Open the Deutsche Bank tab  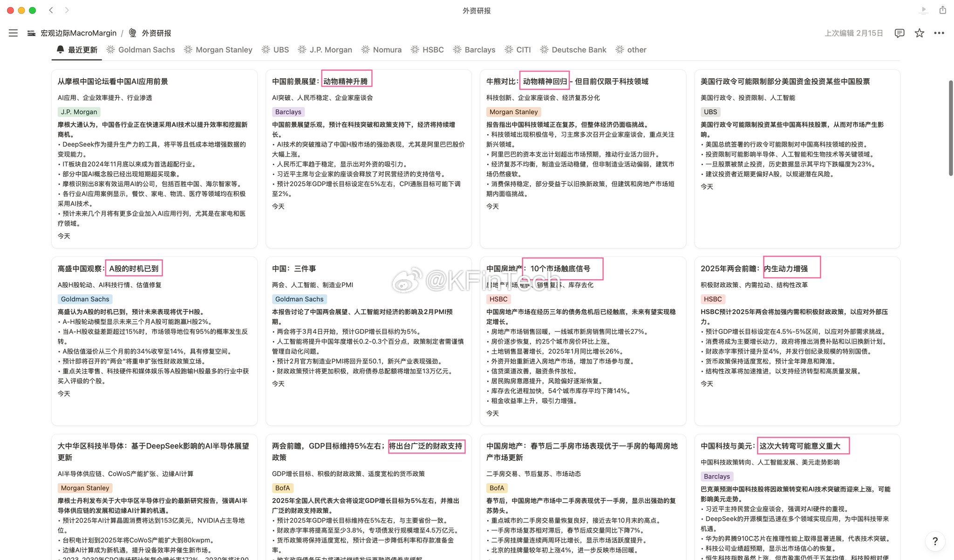pyautogui.click(x=573, y=50)
